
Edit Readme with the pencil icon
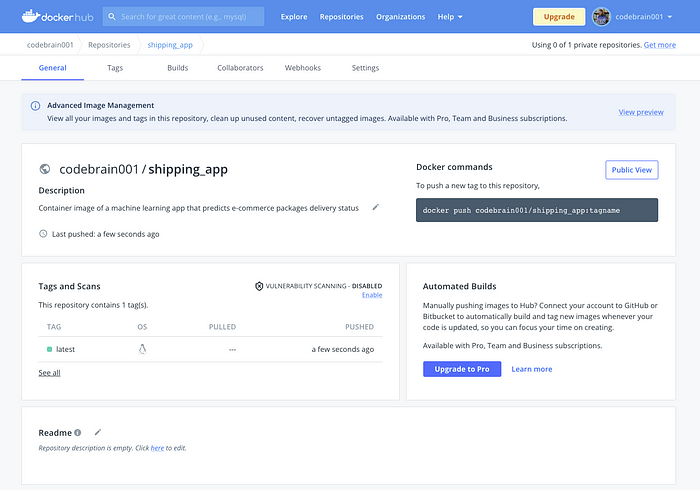tap(98, 432)
